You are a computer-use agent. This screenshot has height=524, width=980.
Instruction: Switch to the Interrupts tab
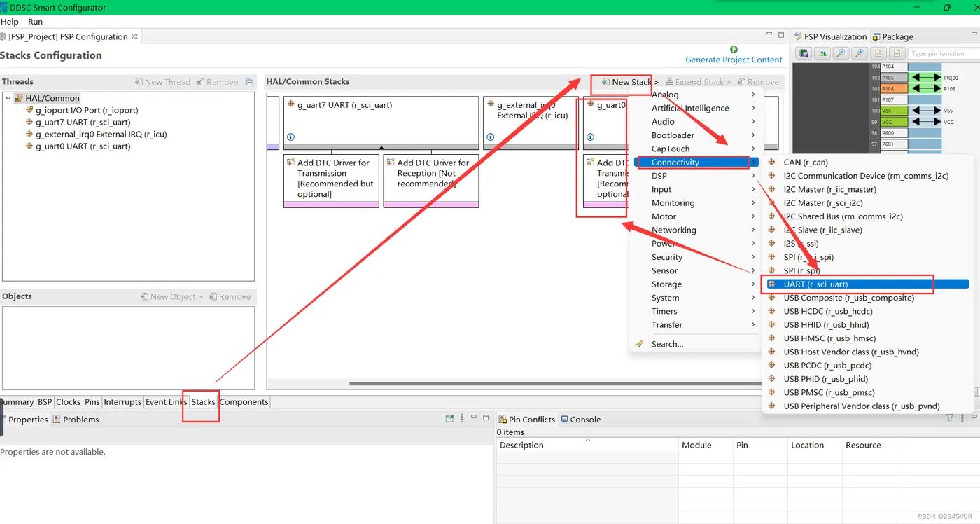click(x=122, y=402)
